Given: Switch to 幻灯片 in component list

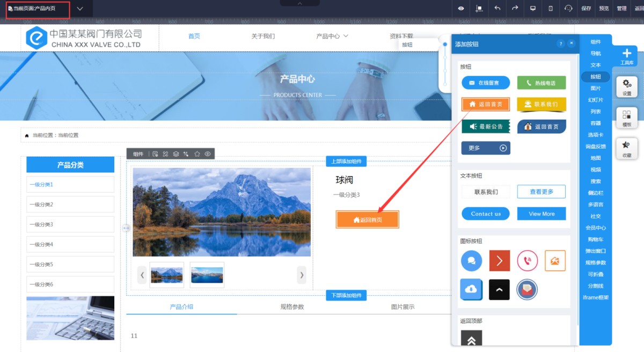Looking at the screenshot, I should pyautogui.click(x=596, y=100).
